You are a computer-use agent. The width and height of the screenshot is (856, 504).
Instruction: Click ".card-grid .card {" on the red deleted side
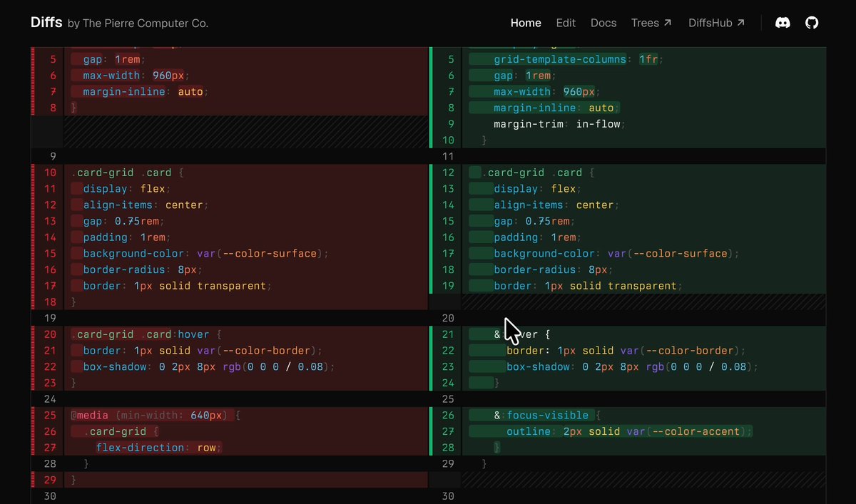127,173
